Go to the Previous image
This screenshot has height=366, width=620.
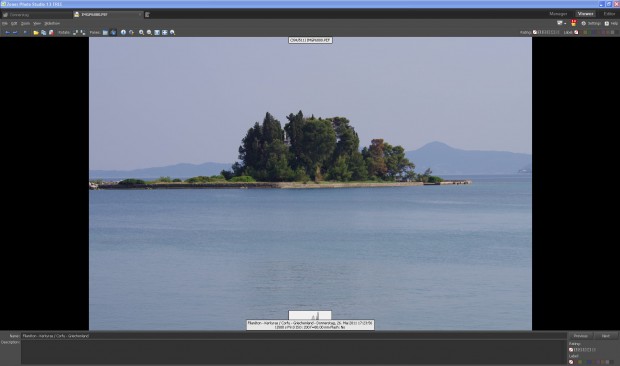coord(580,336)
